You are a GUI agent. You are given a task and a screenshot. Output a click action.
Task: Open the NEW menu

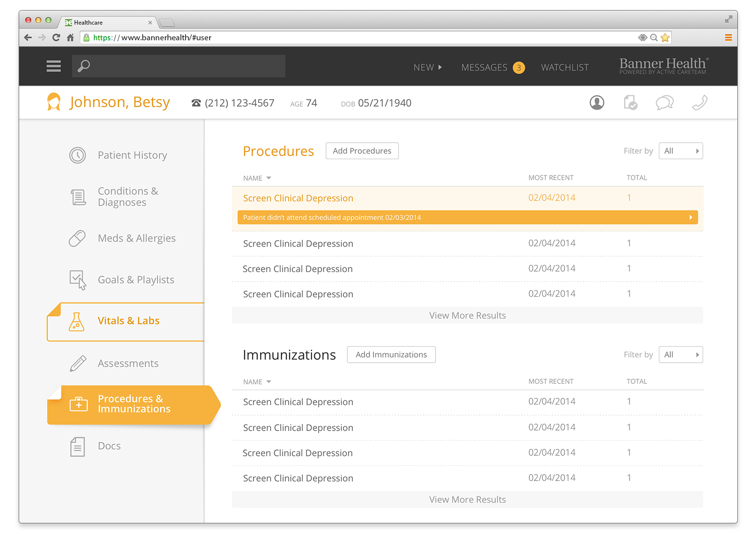(427, 68)
